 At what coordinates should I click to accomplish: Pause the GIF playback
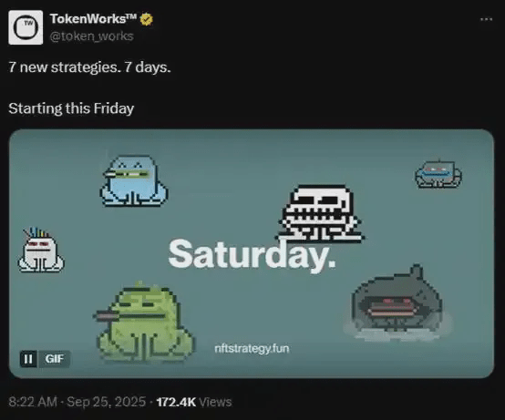28,359
